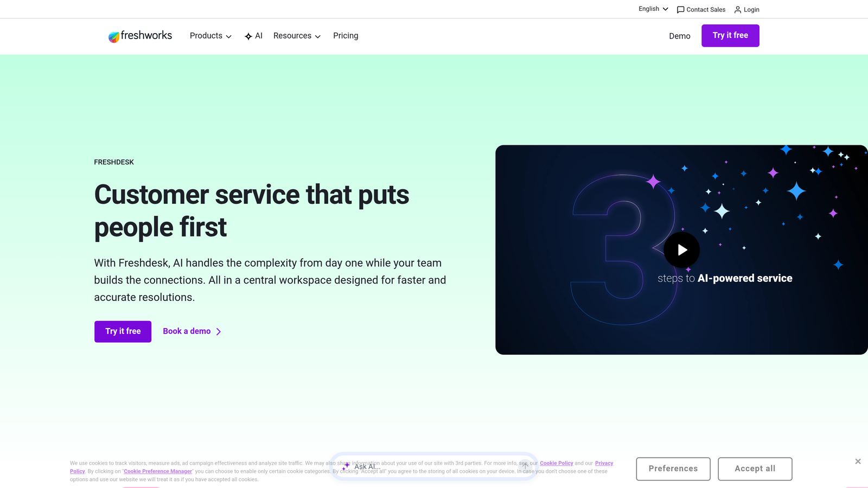The width and height of the screenshot is (868, 488).
Task: Open the Cookie Preference Manager link
Action: coord(158,471)
